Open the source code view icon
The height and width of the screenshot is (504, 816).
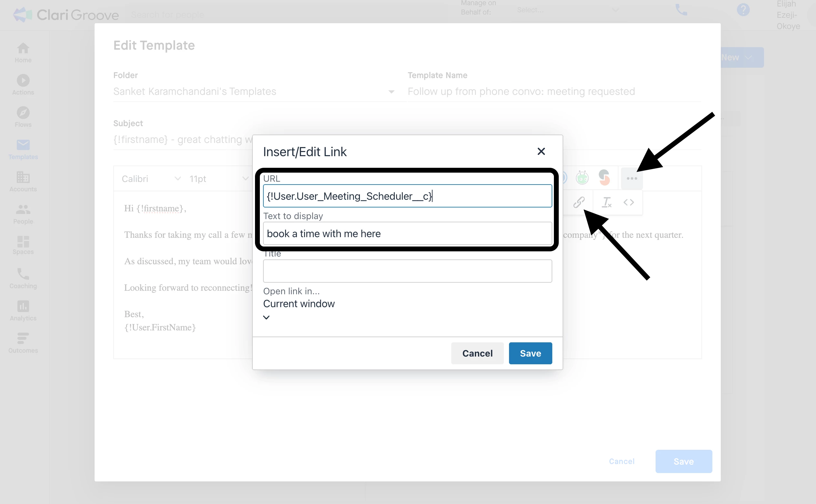(x=628, y=202)
